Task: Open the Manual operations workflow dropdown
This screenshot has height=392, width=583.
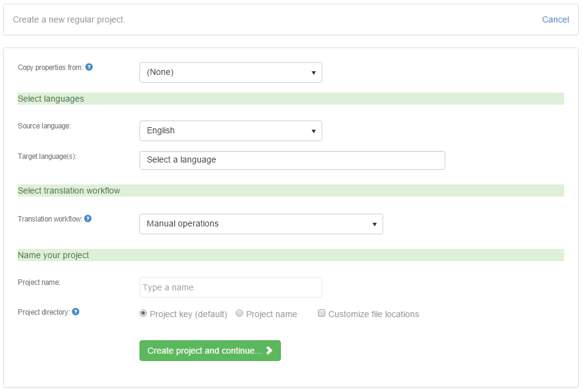Action: tap(261, 224)
